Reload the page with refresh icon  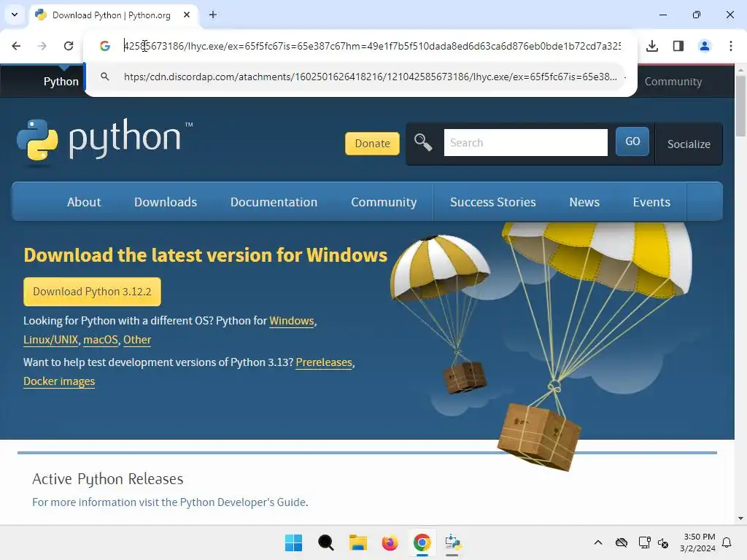tap(69, 46)
